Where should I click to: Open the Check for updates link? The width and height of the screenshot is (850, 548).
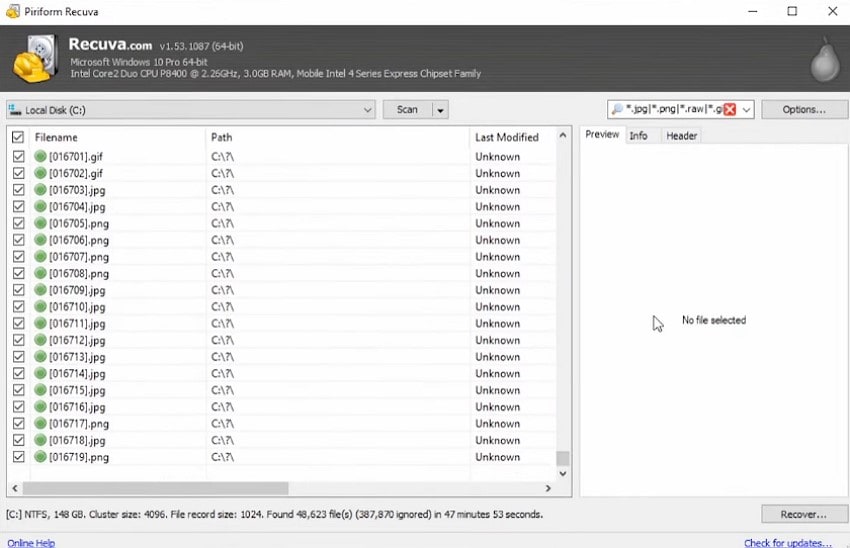788,543
